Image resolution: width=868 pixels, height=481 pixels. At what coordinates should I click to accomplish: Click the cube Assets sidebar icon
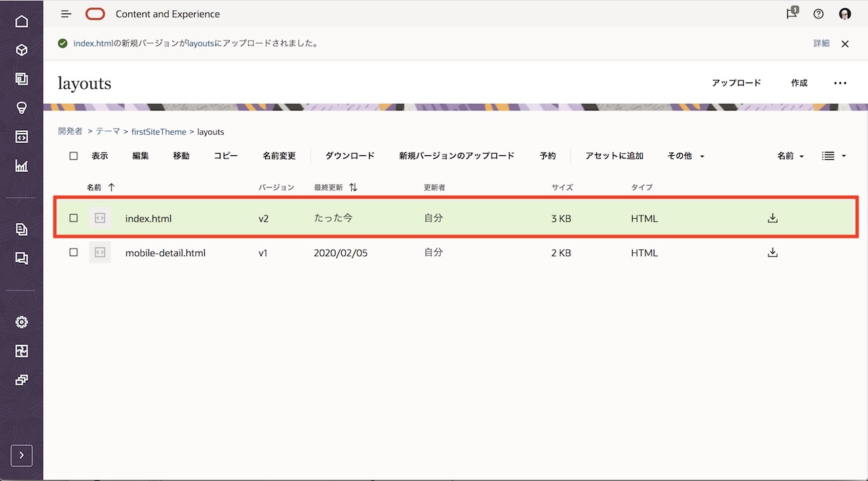pyautogui.click(x=22, y=50)
